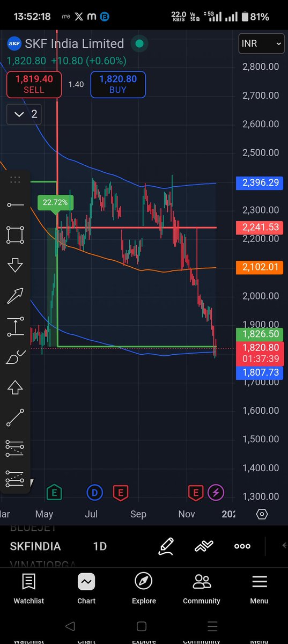Select the Fib retracement tool

(x=15, y=448)
